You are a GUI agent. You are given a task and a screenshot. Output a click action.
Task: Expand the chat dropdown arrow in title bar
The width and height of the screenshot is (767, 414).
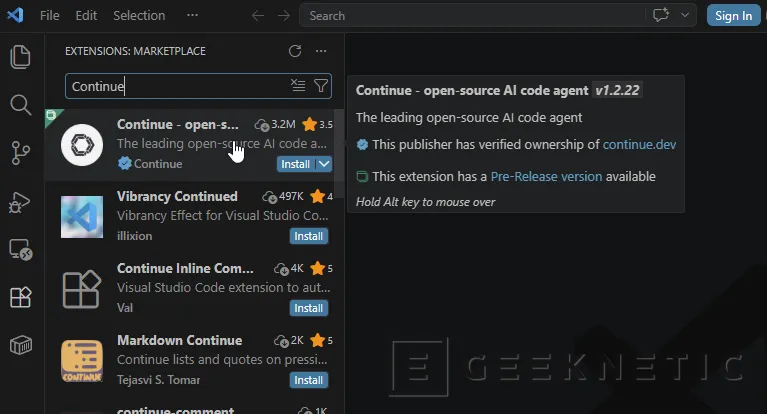point(685,15)
